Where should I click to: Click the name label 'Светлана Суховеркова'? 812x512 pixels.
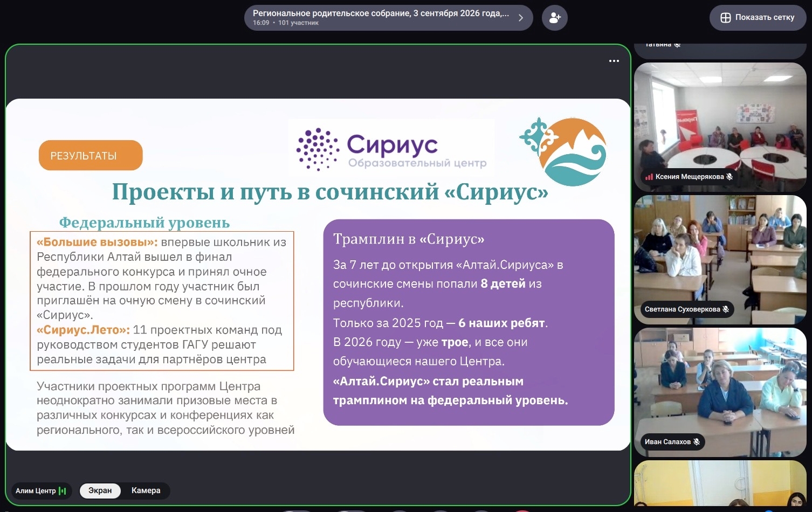(x=682, y=309)
